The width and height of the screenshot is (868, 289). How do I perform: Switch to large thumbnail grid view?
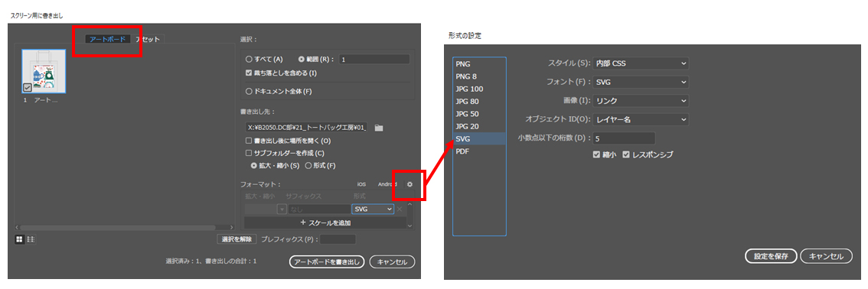click(x=18, y=239)
